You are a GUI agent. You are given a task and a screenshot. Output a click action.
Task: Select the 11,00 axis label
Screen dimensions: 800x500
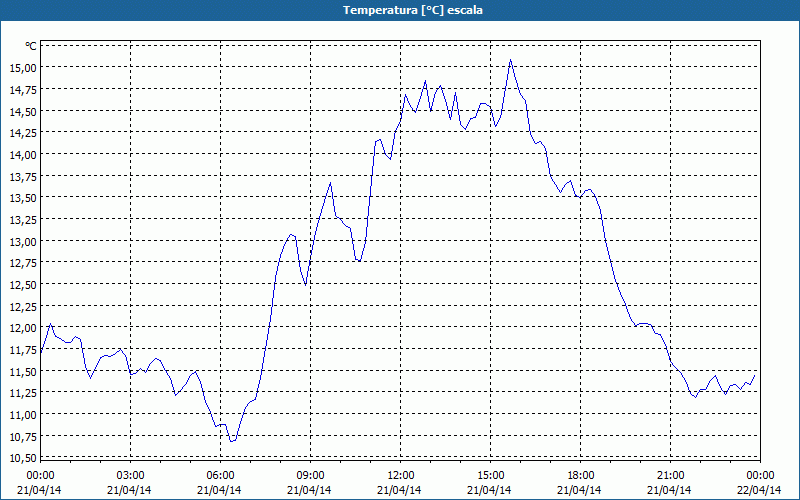(x=22, y=415)
